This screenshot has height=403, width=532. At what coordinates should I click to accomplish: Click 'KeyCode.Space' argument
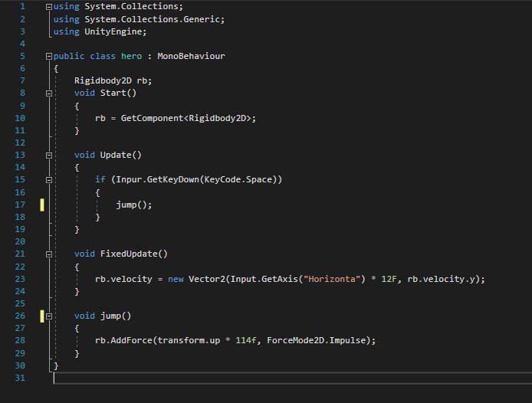coord(238,179)
